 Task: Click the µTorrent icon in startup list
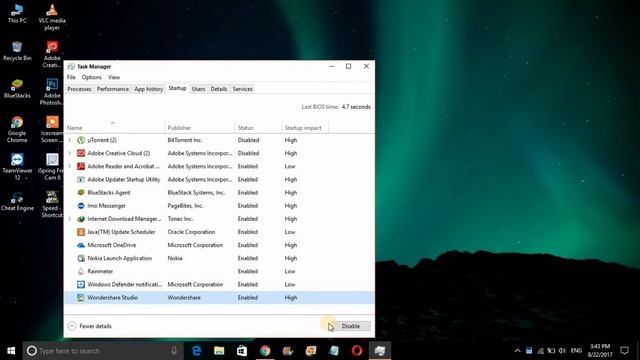tap(81, 140)
